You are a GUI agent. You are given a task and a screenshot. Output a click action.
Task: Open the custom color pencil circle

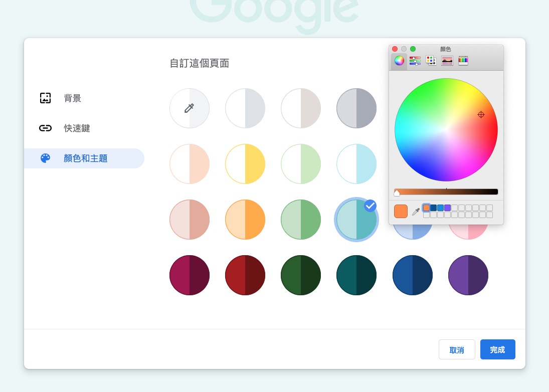coord(190,108)
